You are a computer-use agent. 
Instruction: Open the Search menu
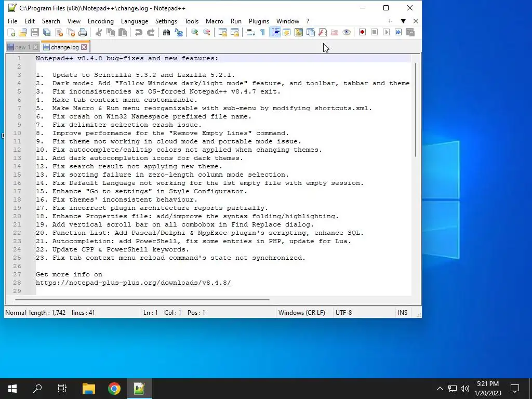(51, 21)
